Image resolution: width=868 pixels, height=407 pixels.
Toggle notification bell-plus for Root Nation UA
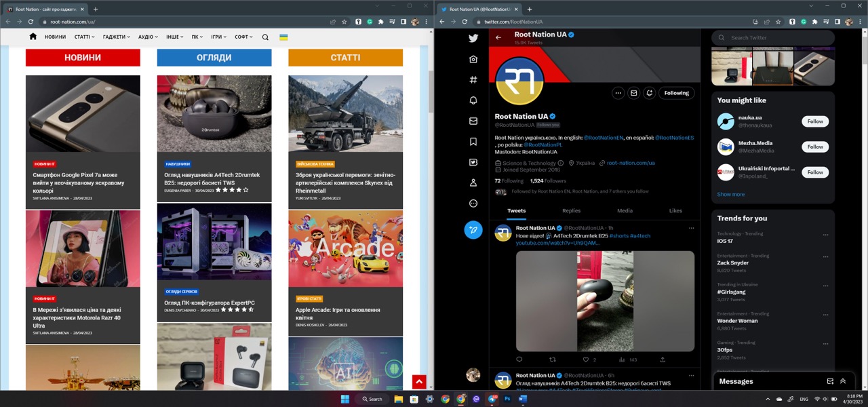pyautogui.click(x=649, y=93)
